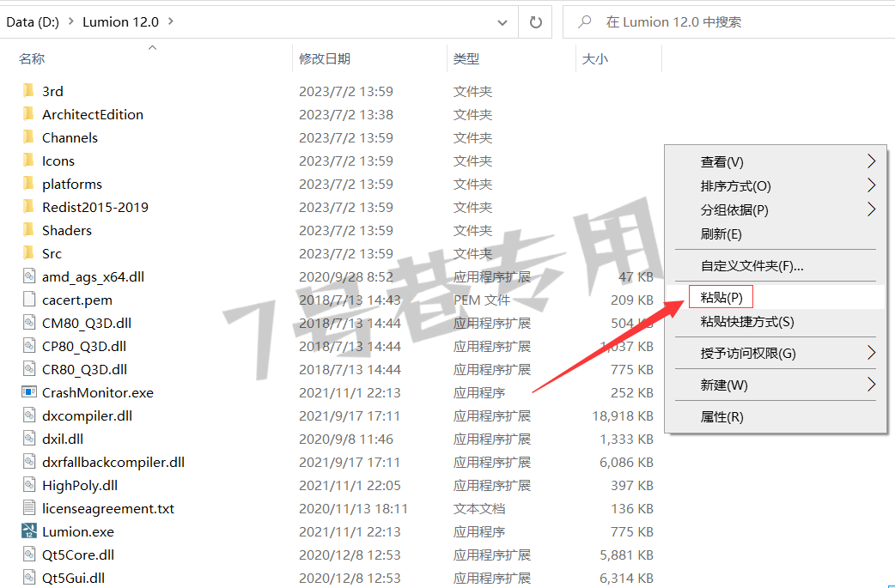Click the Lumion 12.0 breadcrumb

[120, 22]
